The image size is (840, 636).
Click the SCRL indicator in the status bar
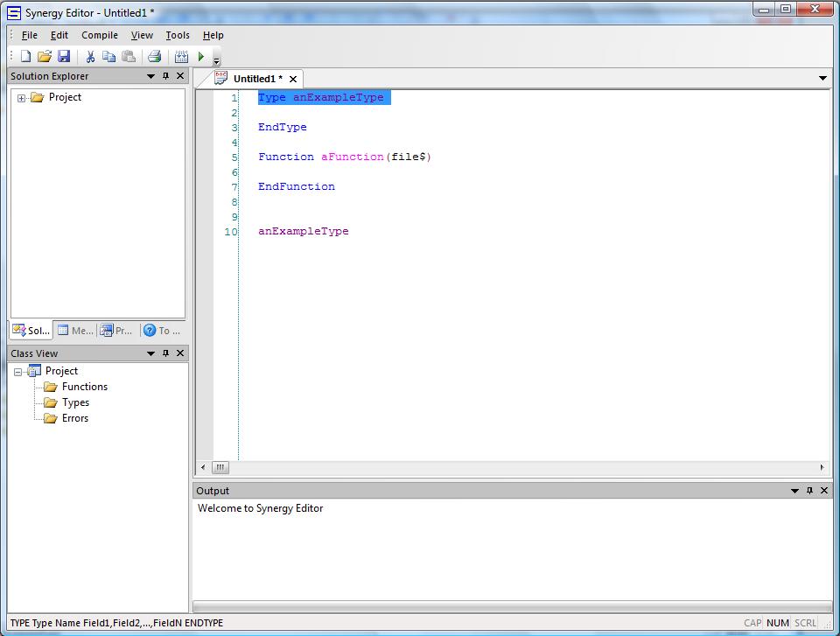pos(805,623)
